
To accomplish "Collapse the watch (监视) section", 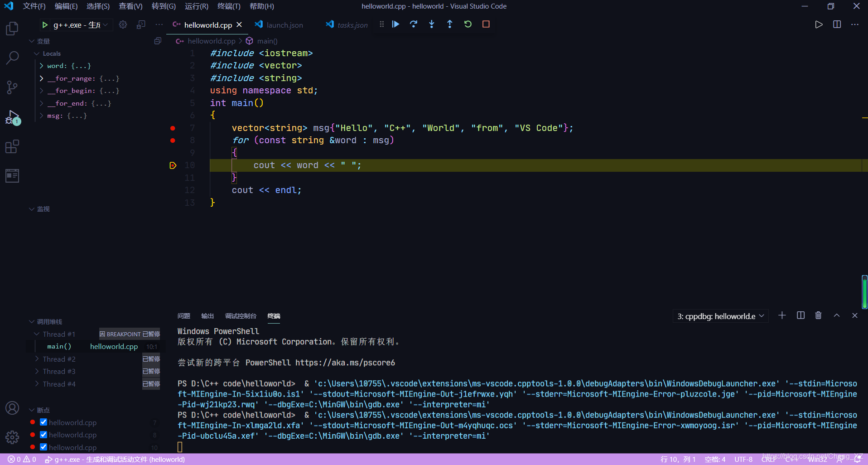I will (32, 209).
